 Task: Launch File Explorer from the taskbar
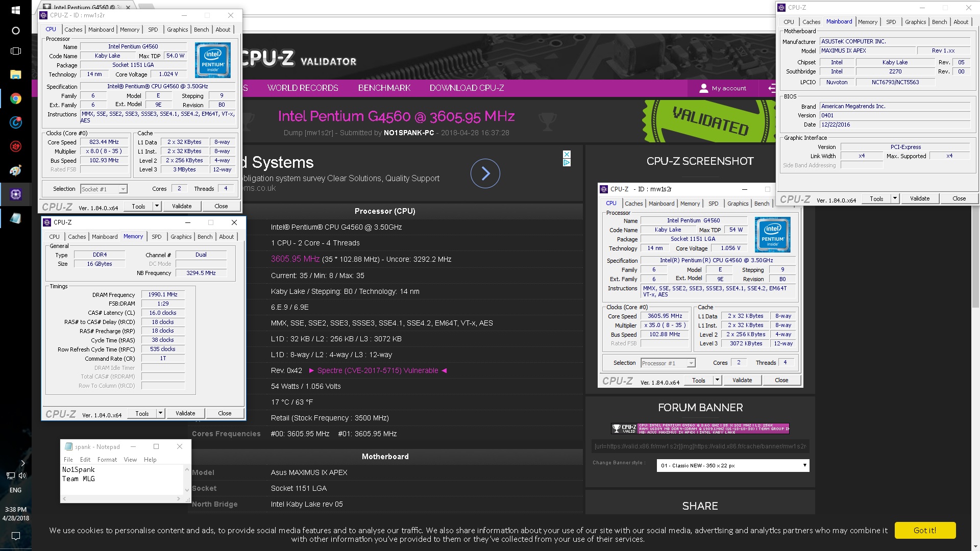[15, 74]
